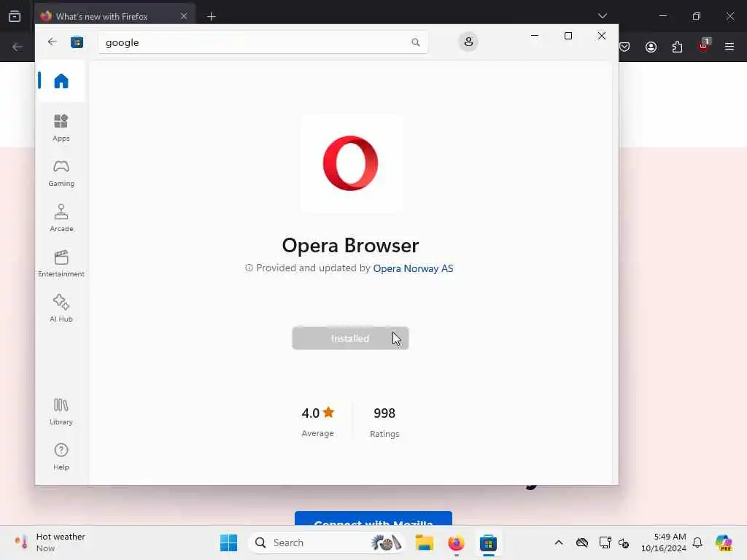Screen dimensions: 747x560
Task: Open the Firefox hamburger menu
Action: (x=729, y=47)
